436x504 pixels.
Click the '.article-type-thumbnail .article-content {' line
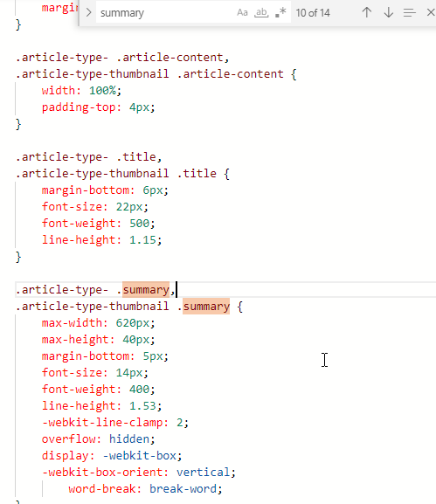click(x=156, y=74)
